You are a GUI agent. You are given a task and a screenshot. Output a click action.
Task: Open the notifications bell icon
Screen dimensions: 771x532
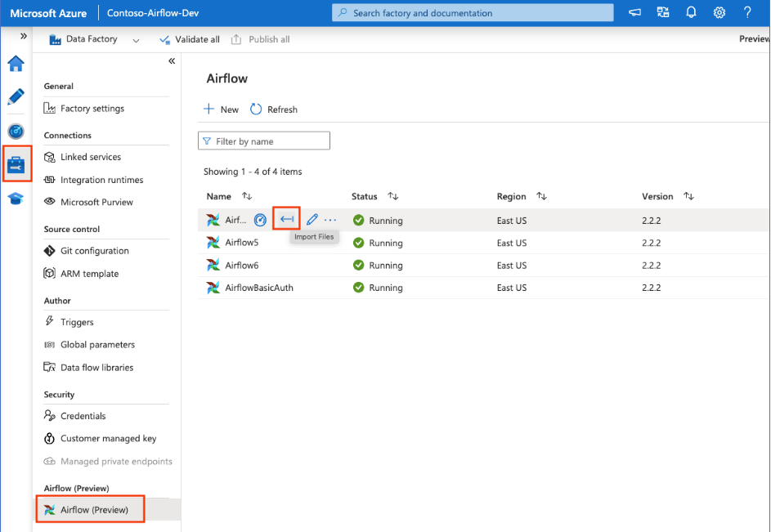point(691,13)
